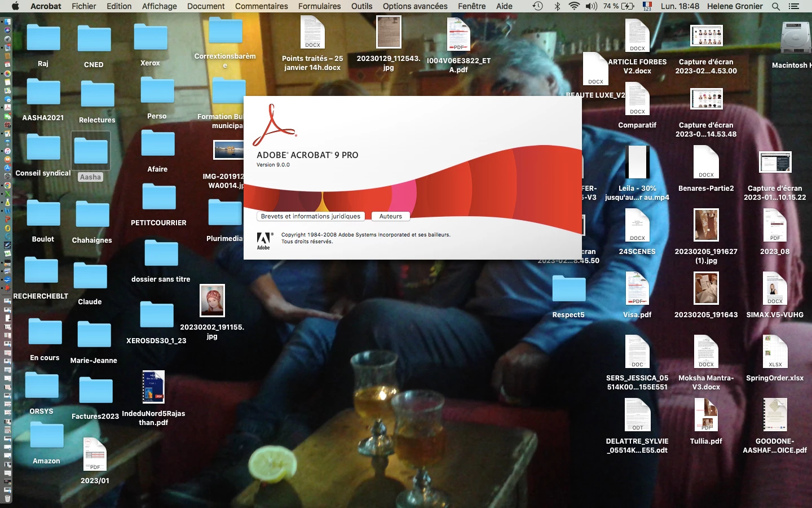The height and width of the screenshot is (508, 812).
Task: Open the Visa.pdf document
Action: pyautogui.click(x=637, y=288)
